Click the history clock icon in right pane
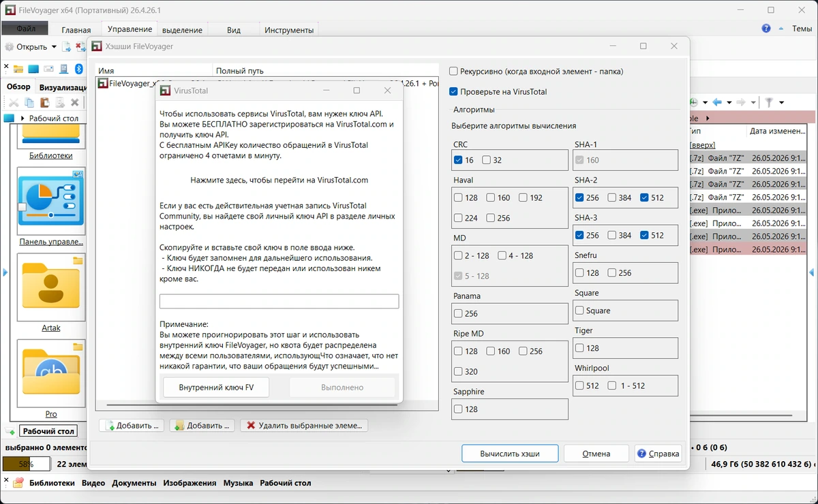818x504 pixels. [x=694, y=102]
